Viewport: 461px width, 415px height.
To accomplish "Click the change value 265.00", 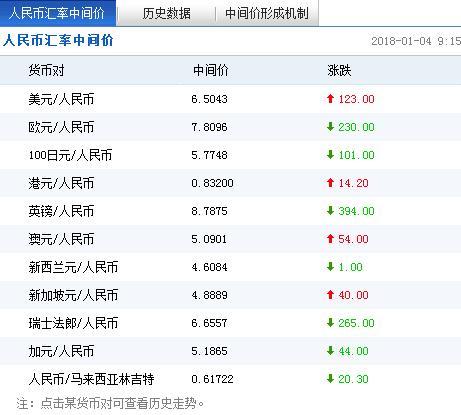I will tap(356, 323).
